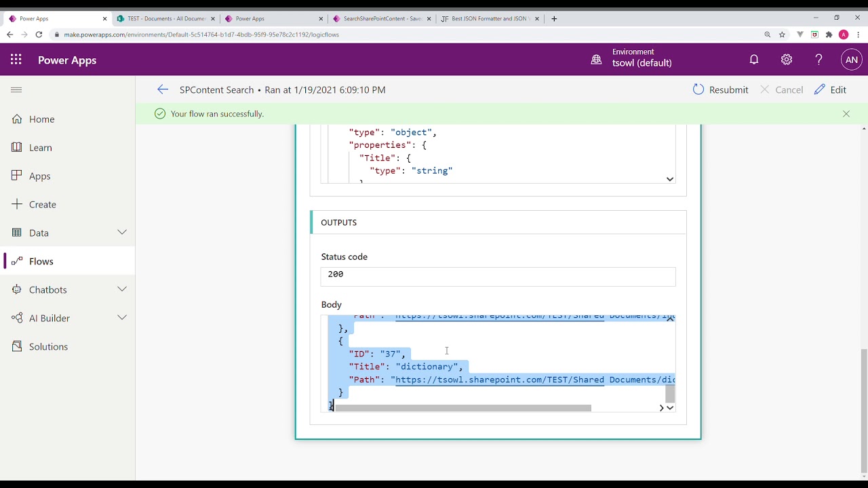Reload the page with the browser refresh icon
The image size is (868, 488).
click(39, 35)
